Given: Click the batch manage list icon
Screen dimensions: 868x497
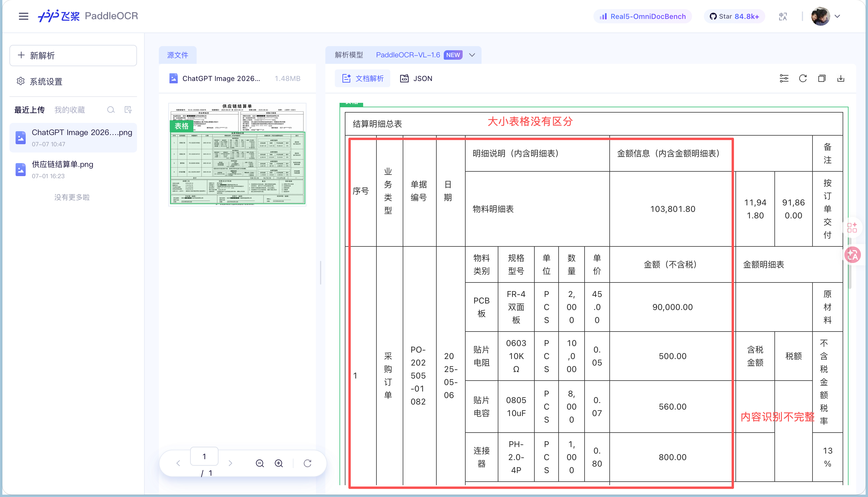Looking at the screenshot, I should [128, 110].
